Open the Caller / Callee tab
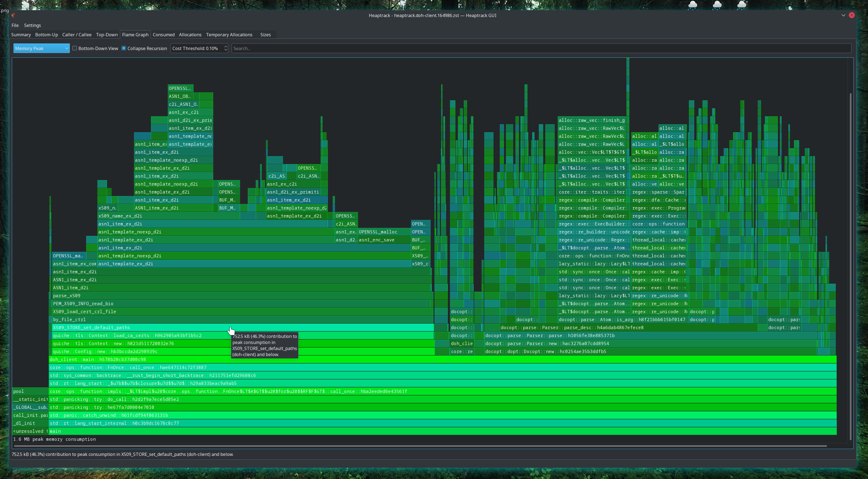868x479 pixels. click(77, 35)
